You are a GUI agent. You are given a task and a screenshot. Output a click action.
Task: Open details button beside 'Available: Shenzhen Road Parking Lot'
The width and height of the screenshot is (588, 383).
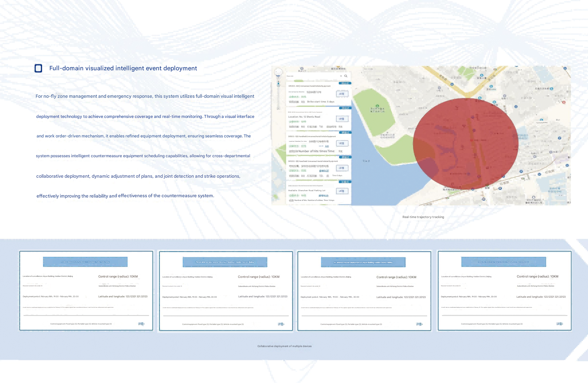342,191
